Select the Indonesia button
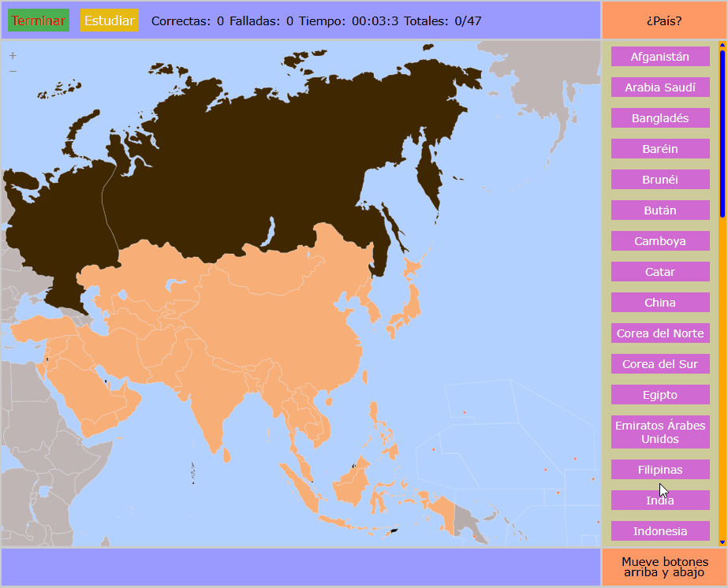This screenshot has width=728, height=588. (660, 531)
